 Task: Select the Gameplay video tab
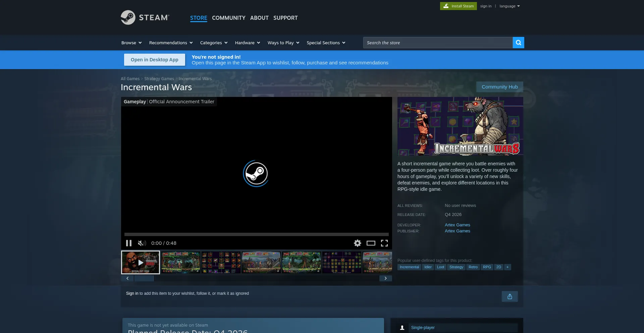(x=135, y=102)
